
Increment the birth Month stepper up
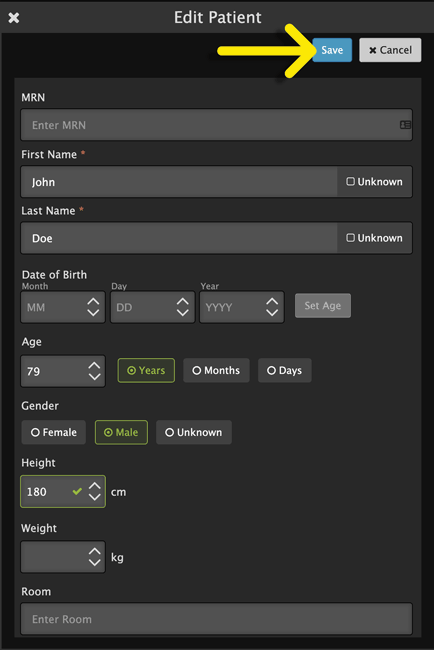coord(93,302)
